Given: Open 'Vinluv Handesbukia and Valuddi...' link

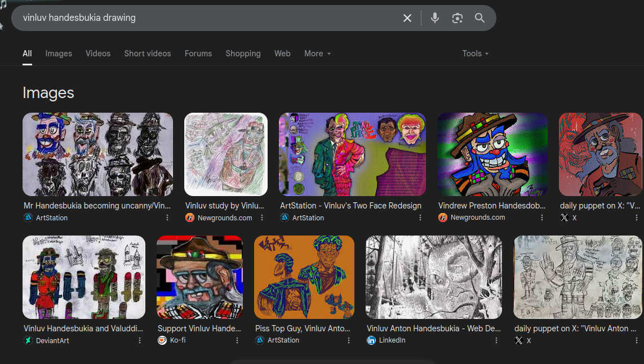Looking at the screenshot, I should (x=83, y=329).
